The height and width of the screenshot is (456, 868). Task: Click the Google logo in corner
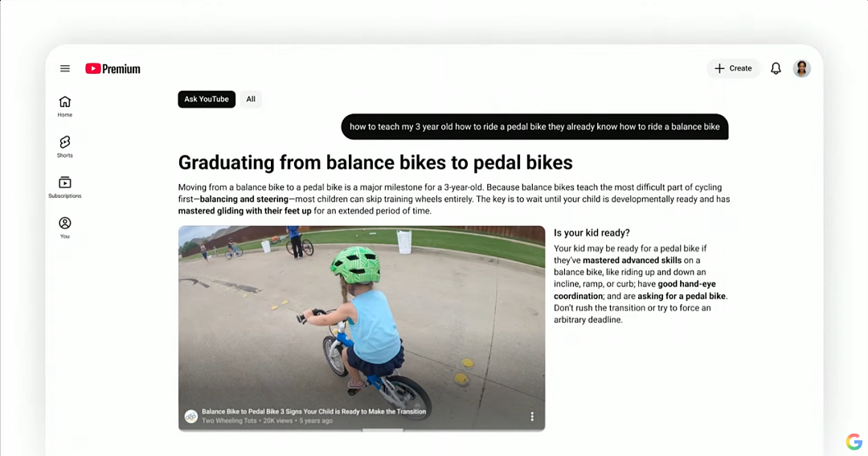pyautogui.click(x=854, y=442)
